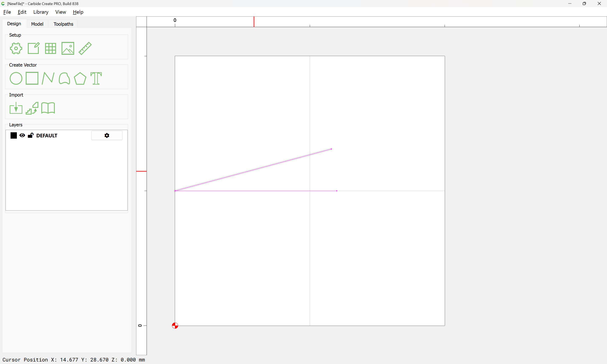The height and width of the screenshot is (364, 607).
Task: Click the background image icon
Action: click(68, 48)
